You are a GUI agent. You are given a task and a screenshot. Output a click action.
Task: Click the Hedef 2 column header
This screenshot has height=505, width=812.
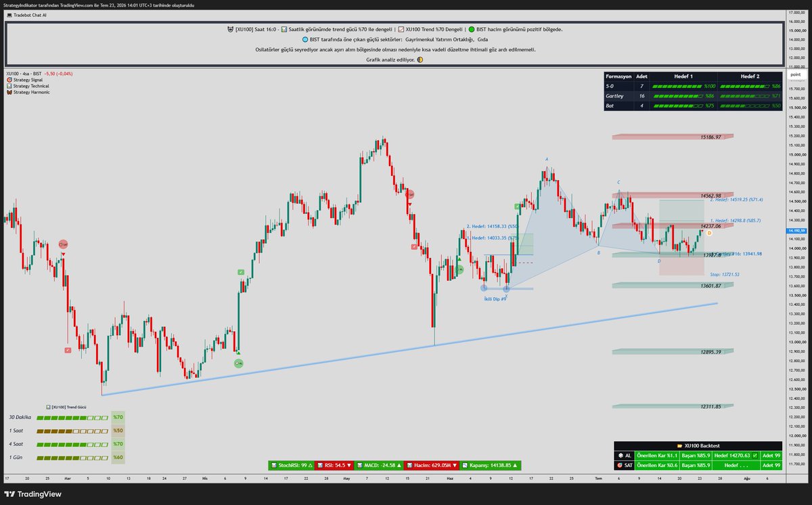pyautogui.click(x=750, y=76)
